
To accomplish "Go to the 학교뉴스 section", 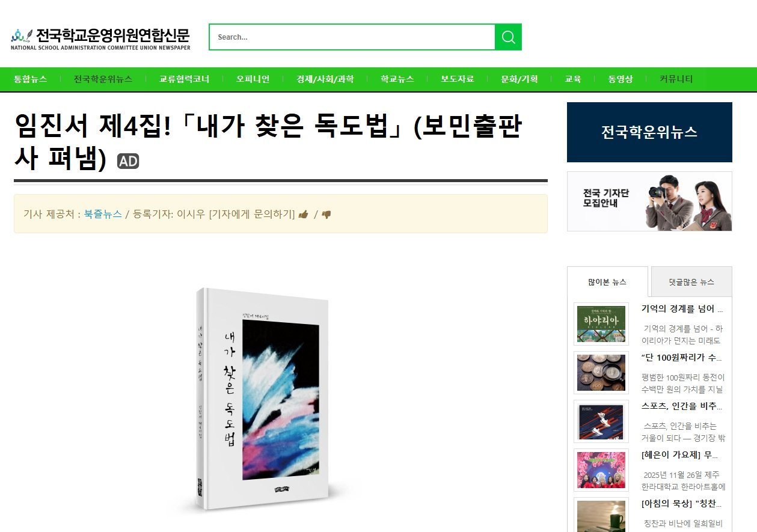I will (x=397, y=79).
